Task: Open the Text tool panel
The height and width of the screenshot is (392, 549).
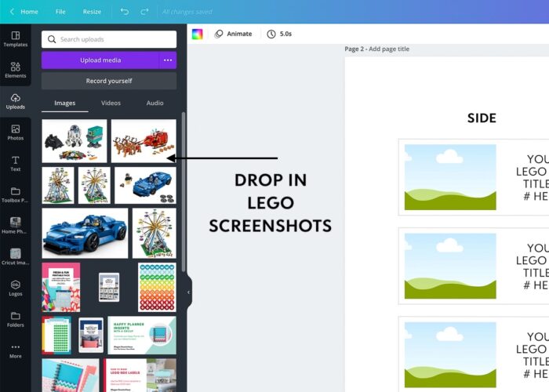Action: click(x=15, y=163)
